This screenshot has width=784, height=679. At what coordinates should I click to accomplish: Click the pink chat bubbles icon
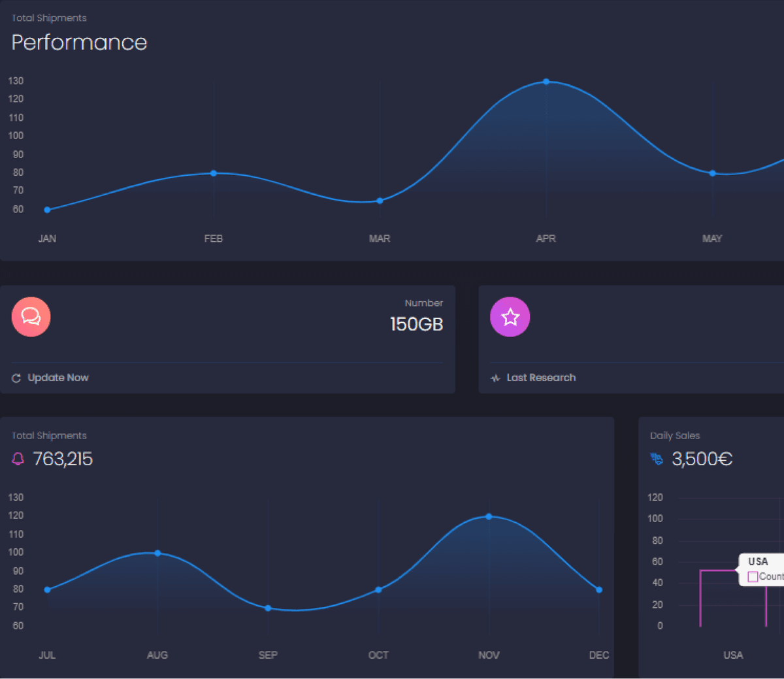(x=31, y=317)
